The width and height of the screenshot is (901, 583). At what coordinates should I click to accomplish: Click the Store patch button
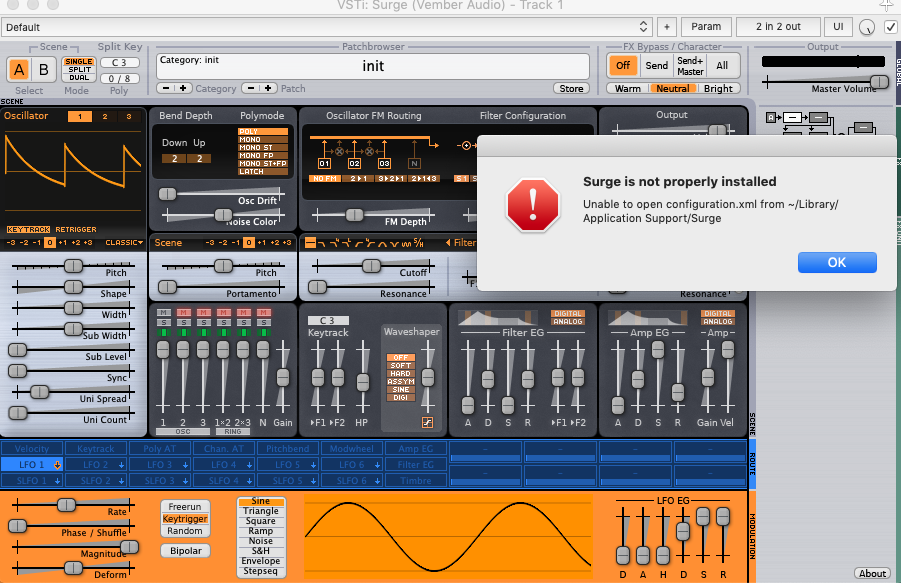tap(571, 88)
